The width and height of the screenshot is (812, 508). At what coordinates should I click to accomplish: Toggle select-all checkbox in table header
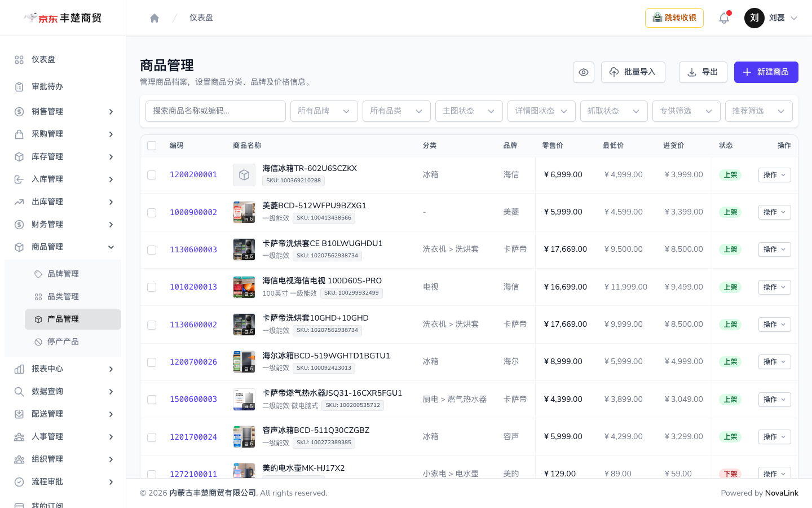[x=152, y=146]
